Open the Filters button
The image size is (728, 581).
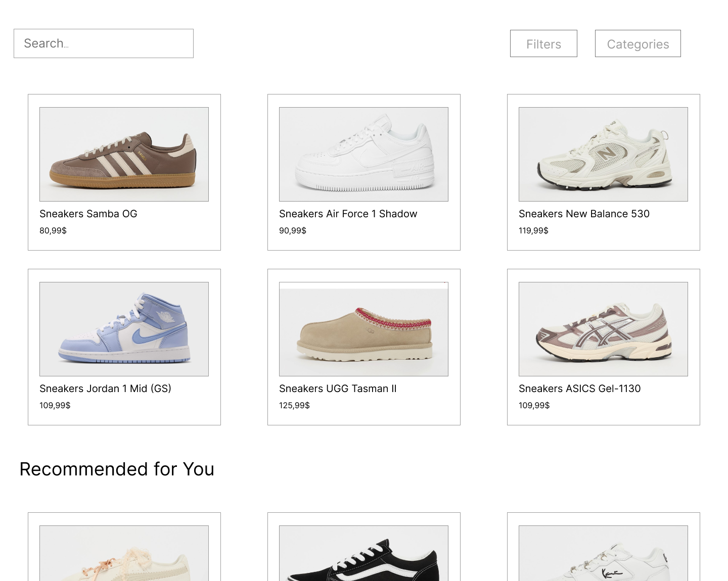[543, 43]
